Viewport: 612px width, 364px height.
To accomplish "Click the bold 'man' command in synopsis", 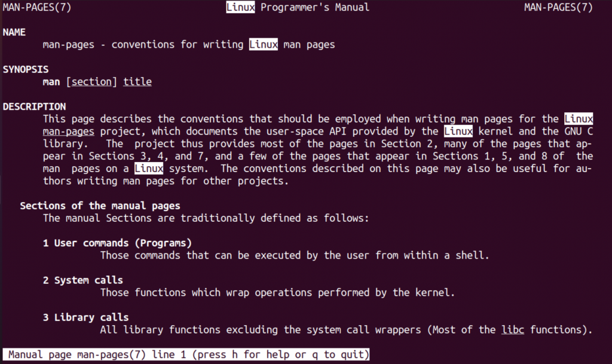I will tap(51, 82).
